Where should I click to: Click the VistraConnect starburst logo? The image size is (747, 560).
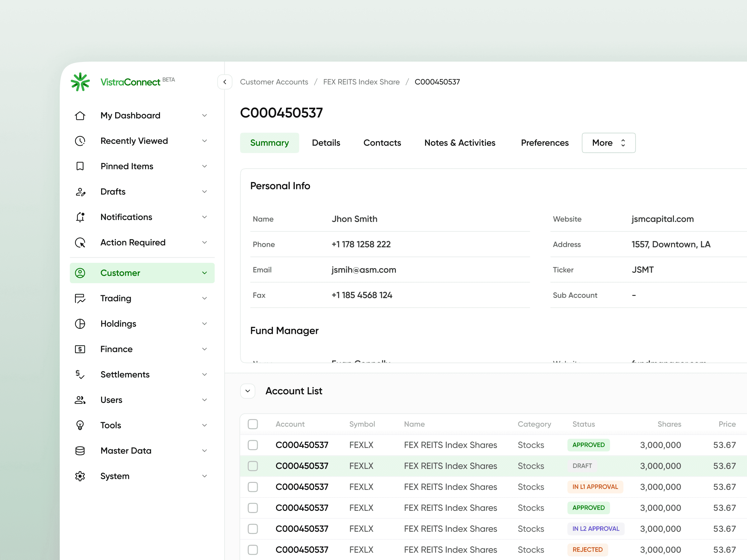point(80,82)
